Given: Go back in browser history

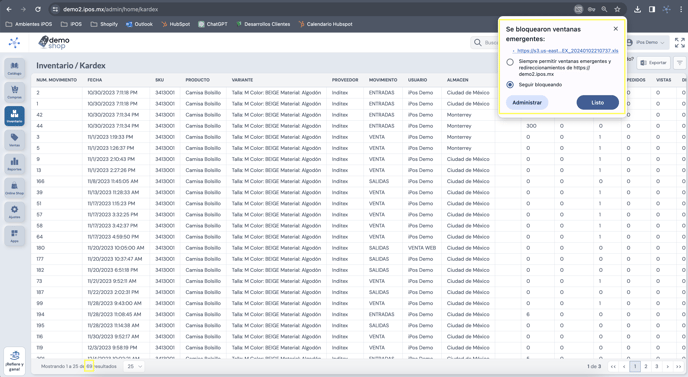Looking at the screenshot, I should (9, 9).
